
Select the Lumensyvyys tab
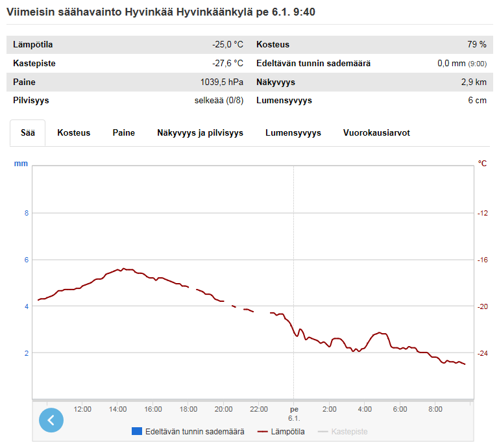point(293,132)
